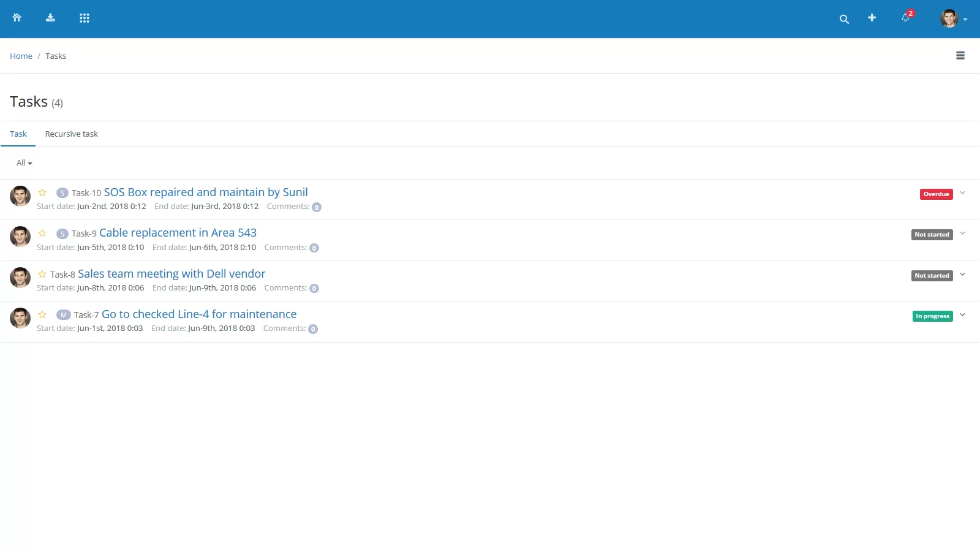
Task: Open the All filter dropdown
Action: tap(24, 163)
